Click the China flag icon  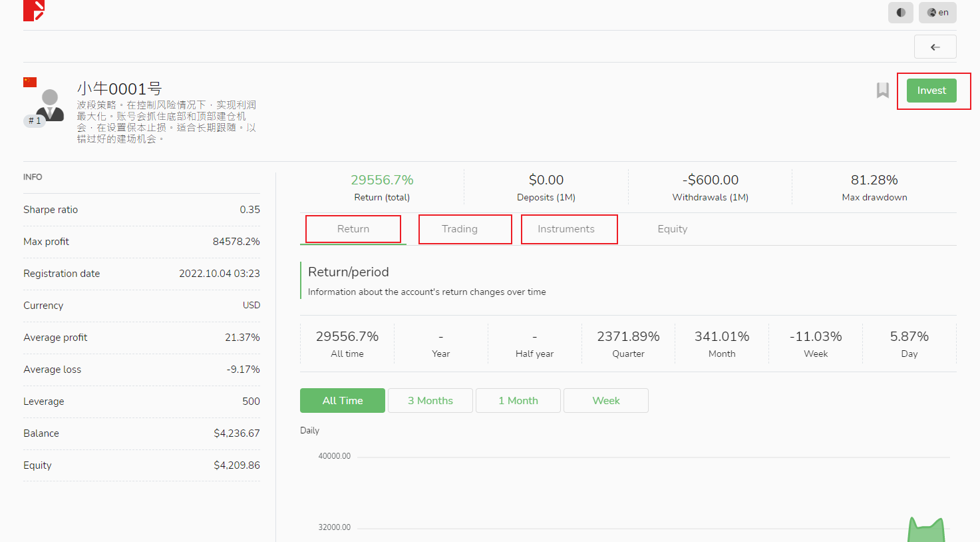coord(30,82)
